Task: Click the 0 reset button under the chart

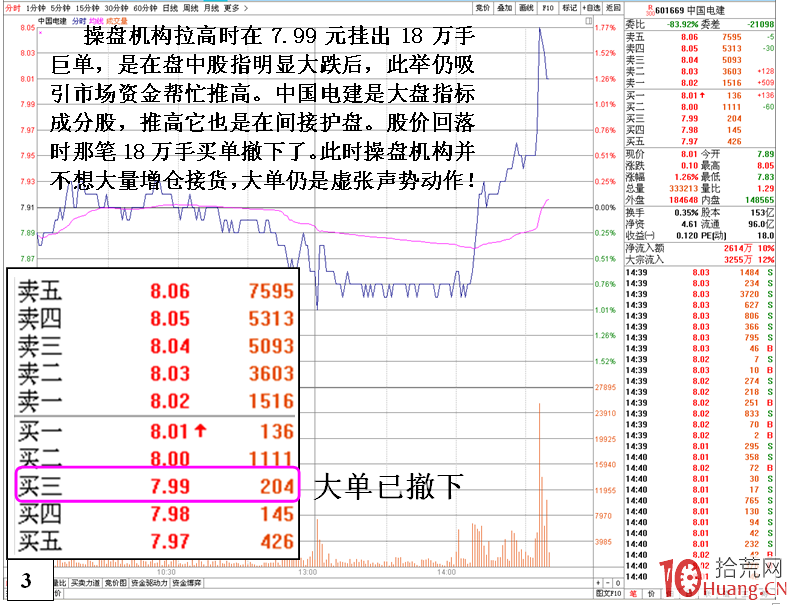Action: tap(618, 583)
